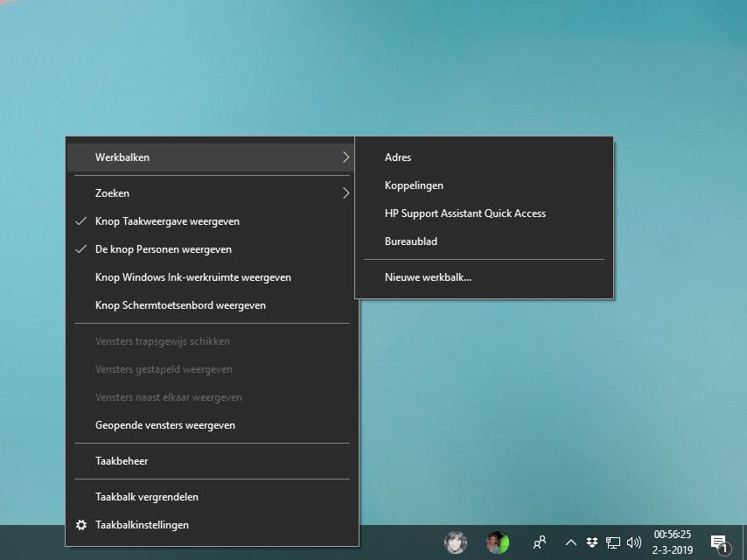Open the volume speaker icon
Image resolution: width=747 pixels, height=560 pixels.
634,542
